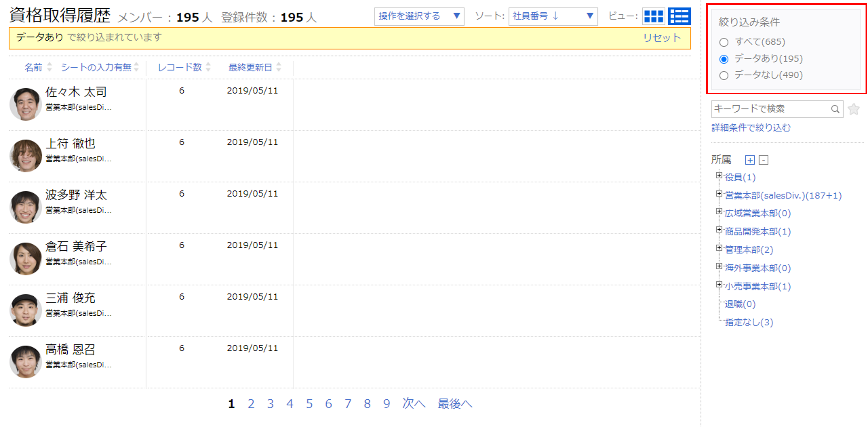868x427 pixels.
Task: Expand the 海外事業本部(0) tree node
Action: point(719,266)
